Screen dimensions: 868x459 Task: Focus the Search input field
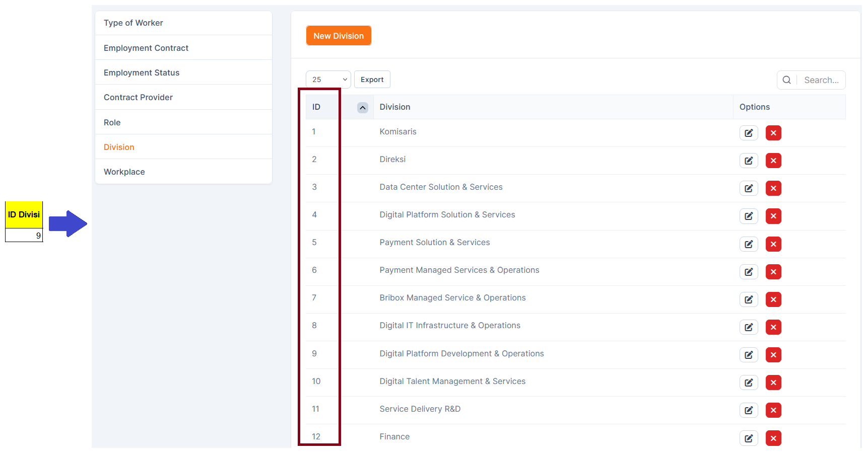821,80
